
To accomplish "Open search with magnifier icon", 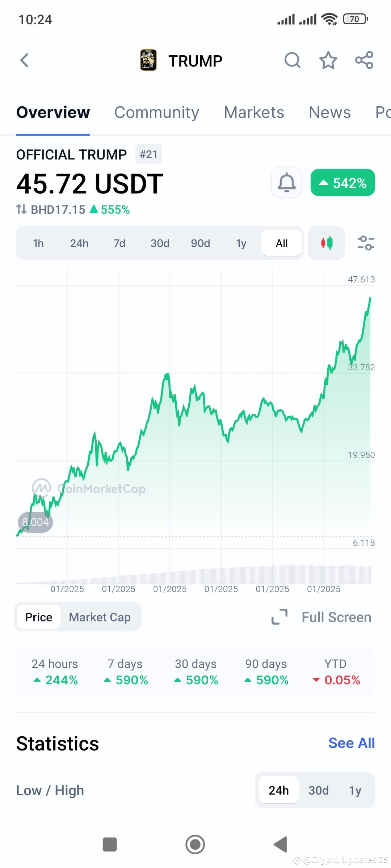I will click(x=292, y=60).
